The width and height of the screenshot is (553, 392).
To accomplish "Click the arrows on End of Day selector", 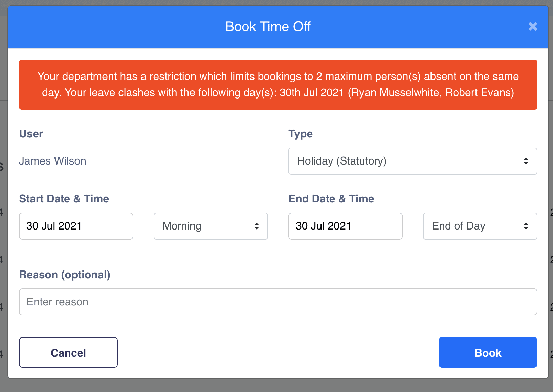I will click(x=526, y=226).
